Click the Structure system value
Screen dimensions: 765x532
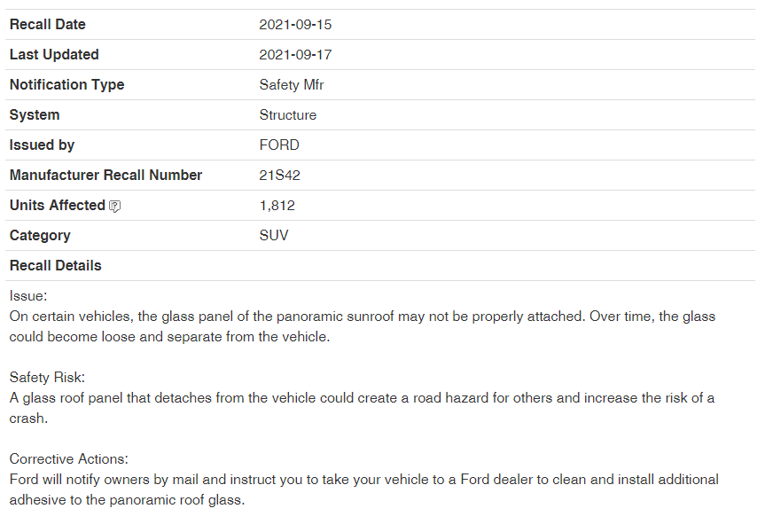pyautogui.click(x=288, y=115)
